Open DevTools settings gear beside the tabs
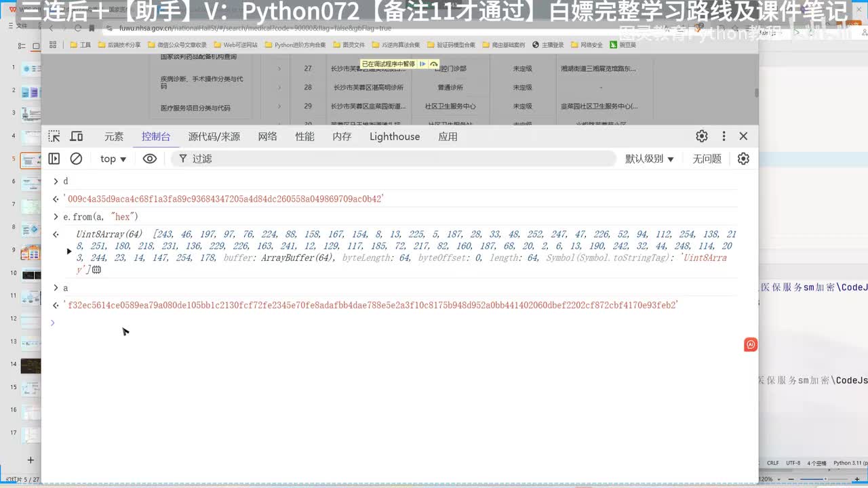Viewport: 868px width, 488px height. coord(702,136)
